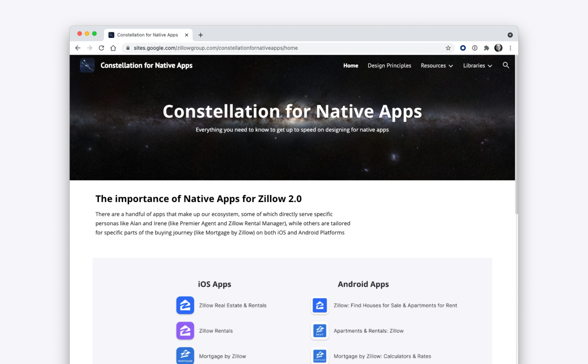Open the Zillow Rentals link
The image size is (588, 364).
point(216,331)
